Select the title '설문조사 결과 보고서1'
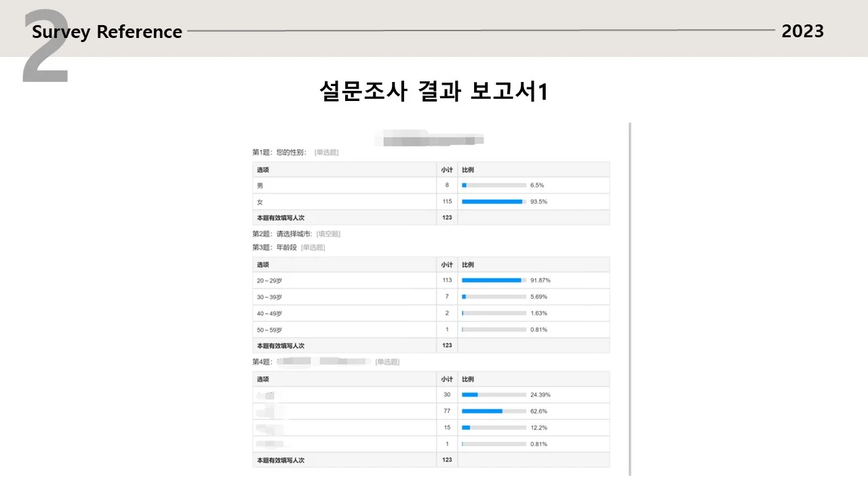This screenshot has height=488, width=868. point(433,91)
